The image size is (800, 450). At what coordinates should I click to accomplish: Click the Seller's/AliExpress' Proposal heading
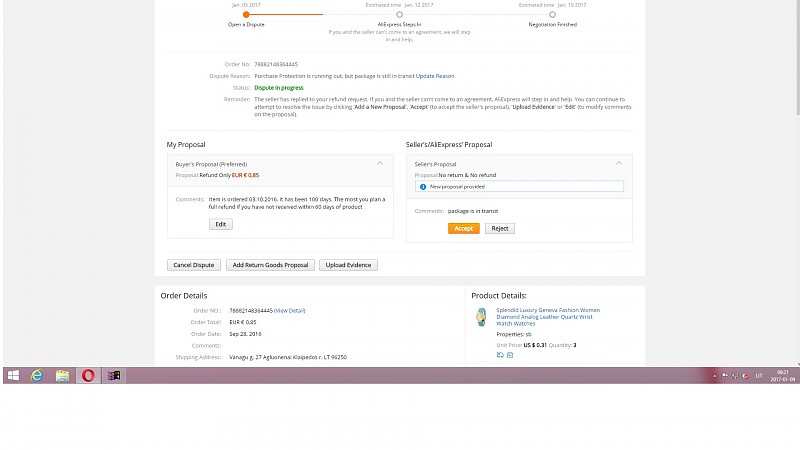[449, 145]
